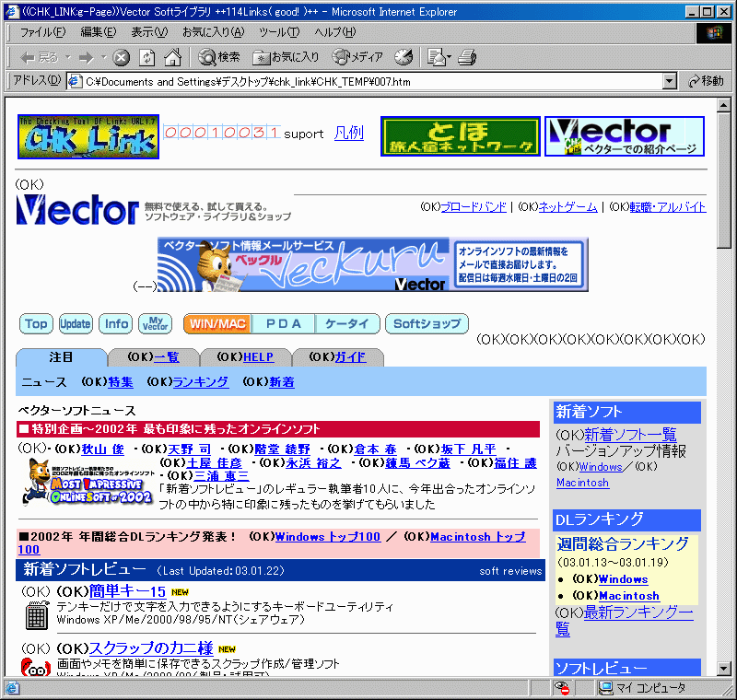Click the とほ 旅人宿ネットワーク banner
This screenshot has height=700, width=737.
[x=460, y=136]
